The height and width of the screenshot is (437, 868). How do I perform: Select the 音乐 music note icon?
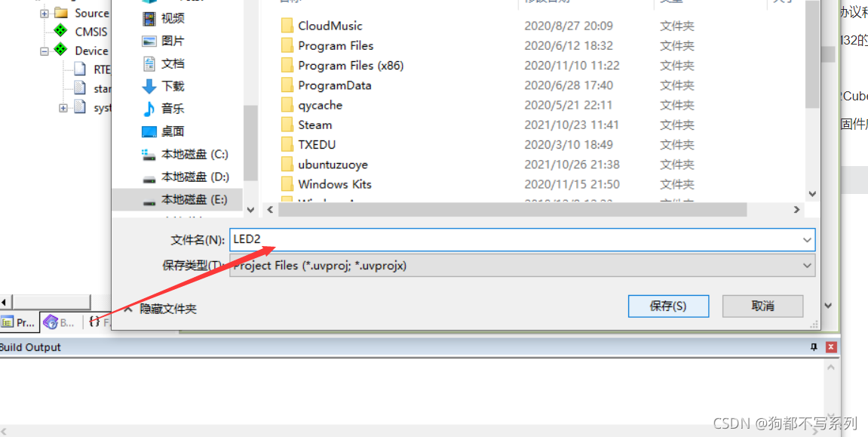point(149,109)
